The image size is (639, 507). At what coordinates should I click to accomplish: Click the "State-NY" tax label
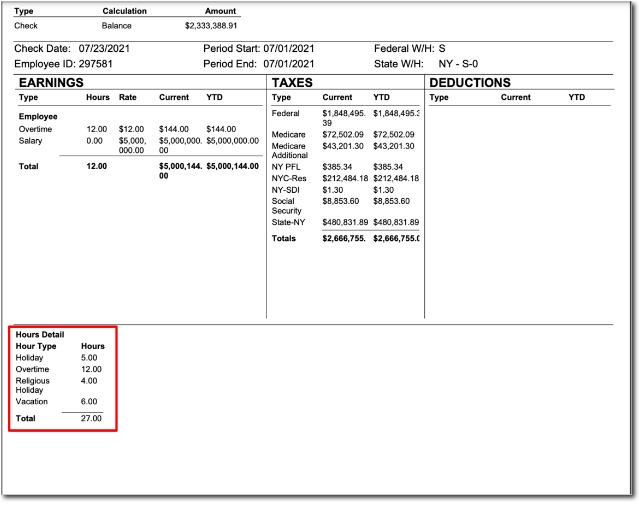288,223
